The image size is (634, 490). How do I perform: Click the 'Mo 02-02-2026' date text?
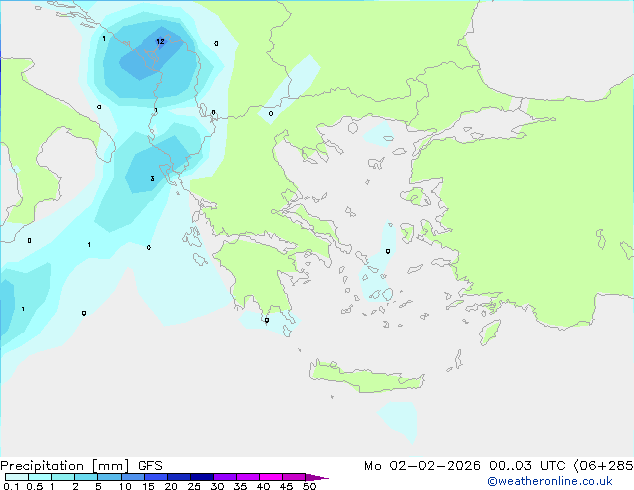[x=422, y=466]
